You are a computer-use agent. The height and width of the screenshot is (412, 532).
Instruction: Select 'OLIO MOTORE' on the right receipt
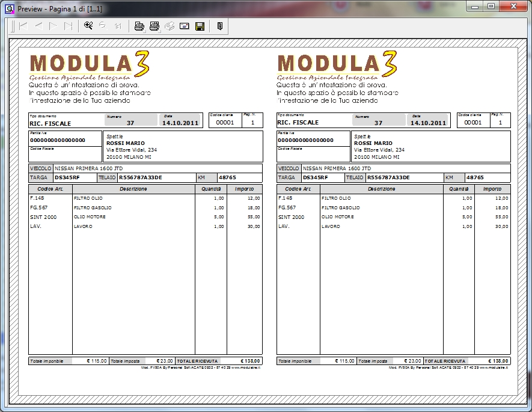pyautogui.click(x=338, y=217)
